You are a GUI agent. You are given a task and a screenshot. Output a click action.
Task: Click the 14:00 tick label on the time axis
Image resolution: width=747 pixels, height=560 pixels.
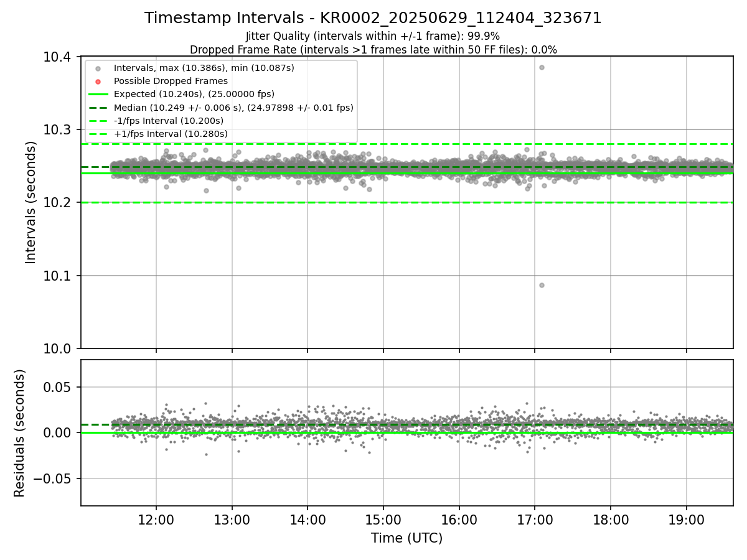[x=308, y=520]
